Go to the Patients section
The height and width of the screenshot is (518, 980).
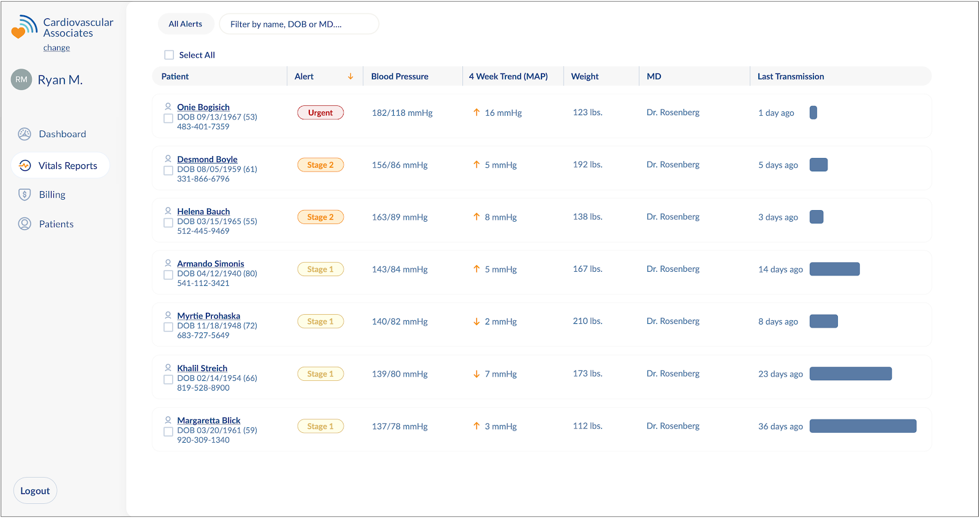tap(56, 224)
